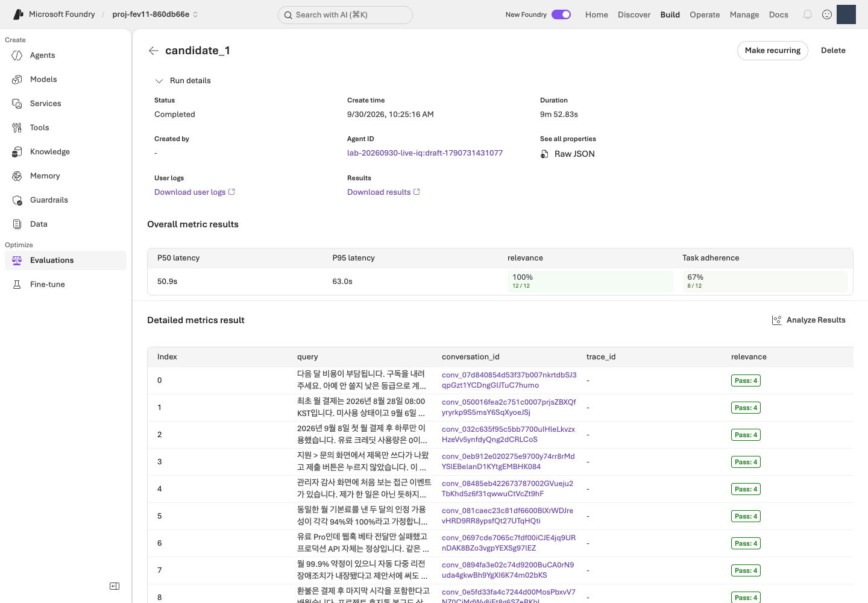Image resolution: width=868 pixels, height=603 pixels.
Task: Open the Models sidebar icon
Action: (x=17, y=80)
